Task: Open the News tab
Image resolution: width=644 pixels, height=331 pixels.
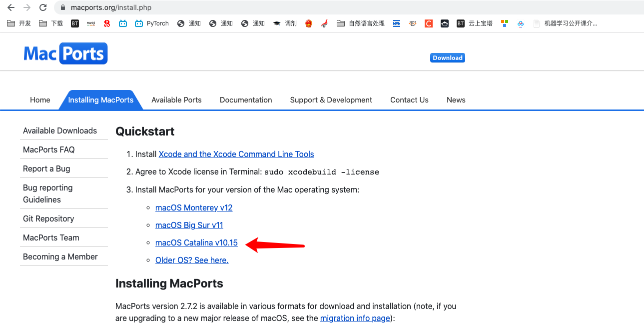Action: pyautogui.click(x=456, y=100)
